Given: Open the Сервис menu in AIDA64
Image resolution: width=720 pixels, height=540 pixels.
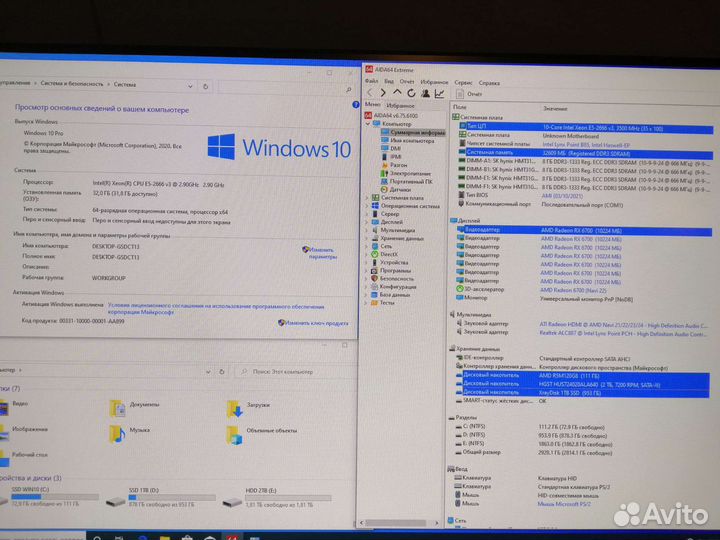Looking at the screenshot, I should pos(463,83).
